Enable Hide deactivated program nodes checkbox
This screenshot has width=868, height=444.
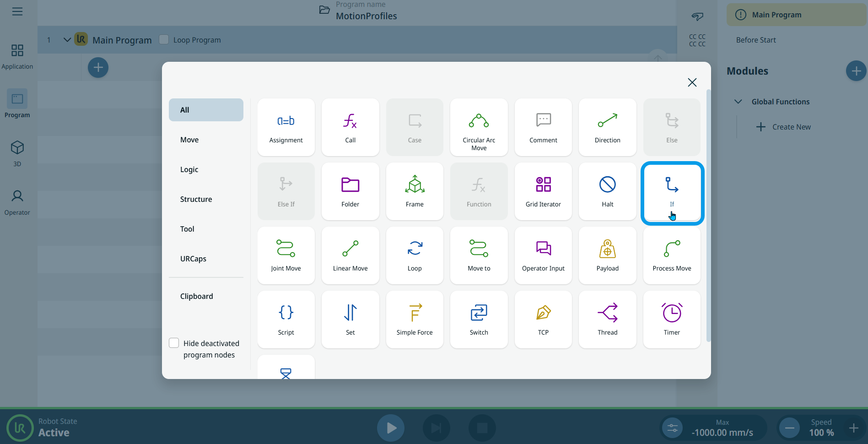coord(174,343)
